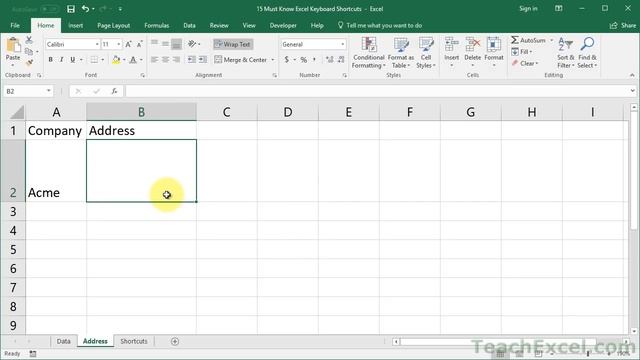Switch to the Formulas tab

tap(156, 25)
